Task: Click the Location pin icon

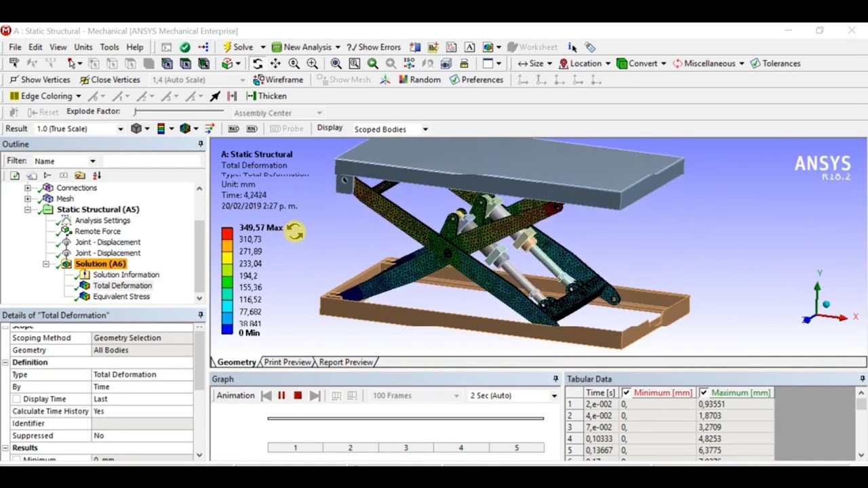Action: (564, 63)
